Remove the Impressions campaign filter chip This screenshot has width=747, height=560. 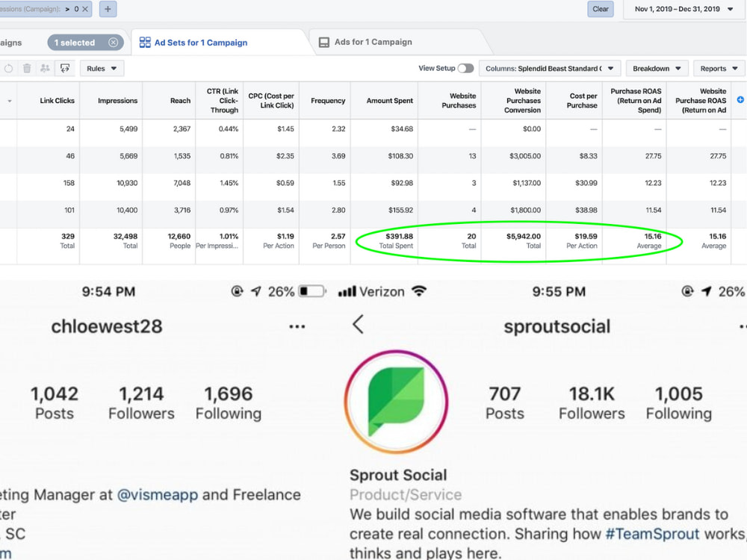tap(85, 9)
